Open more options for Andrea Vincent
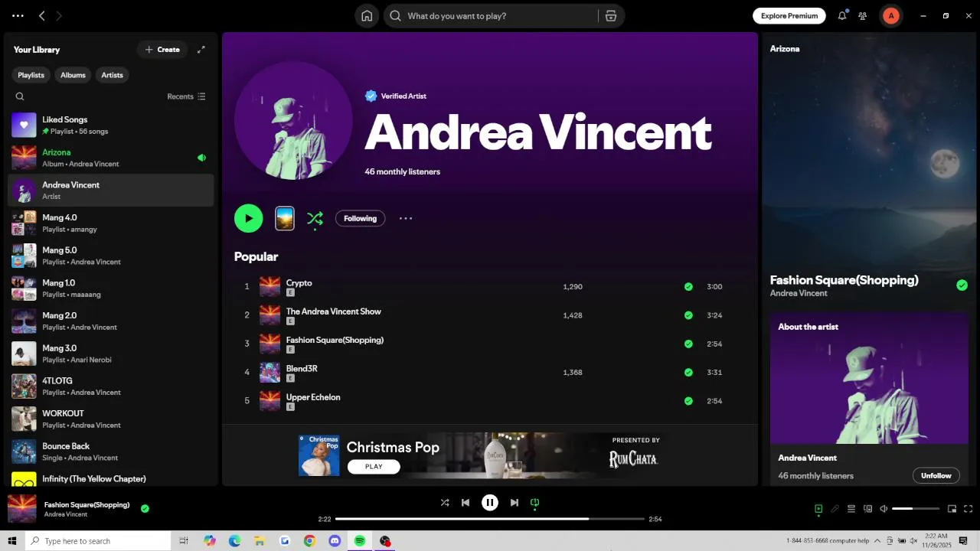Viewport: 980px width, 551px height. [406, 218]
